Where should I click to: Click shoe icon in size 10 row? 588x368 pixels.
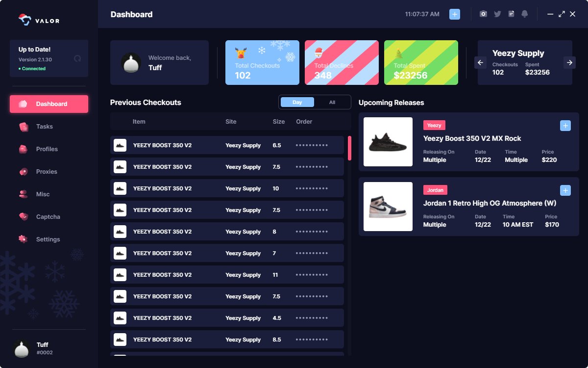pos(120,188)
